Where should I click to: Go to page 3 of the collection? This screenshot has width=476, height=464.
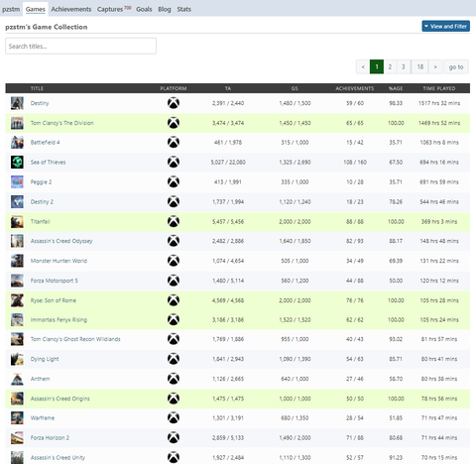(404, 66)
